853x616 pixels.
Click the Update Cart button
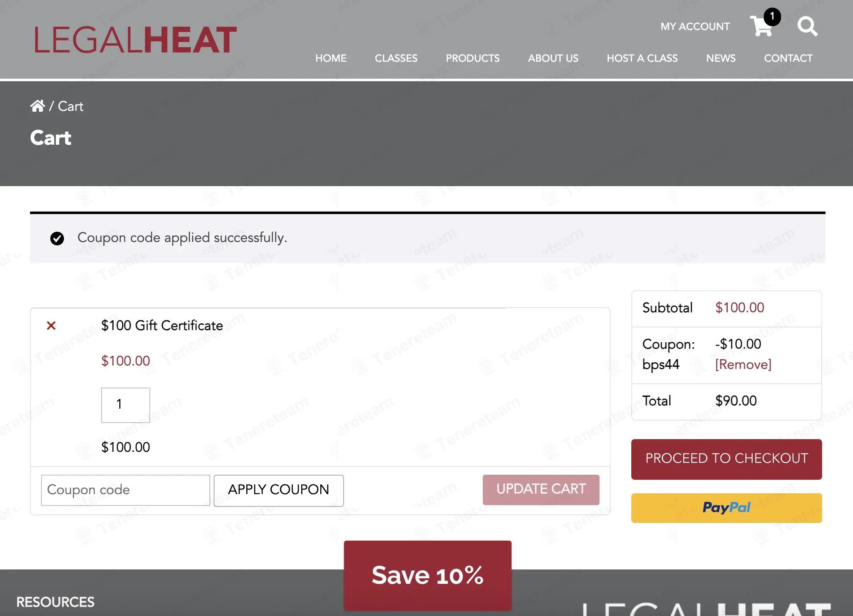point(541,489)
